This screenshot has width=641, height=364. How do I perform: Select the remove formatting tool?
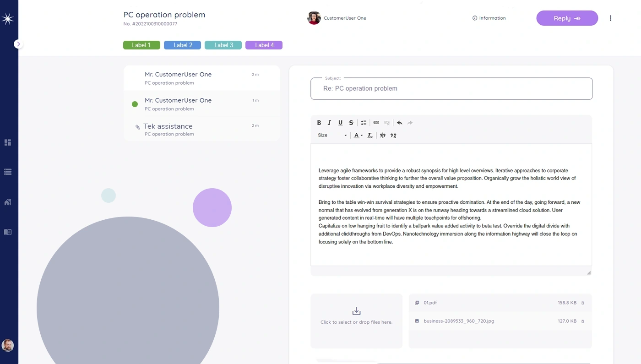[x=370, y=135]
